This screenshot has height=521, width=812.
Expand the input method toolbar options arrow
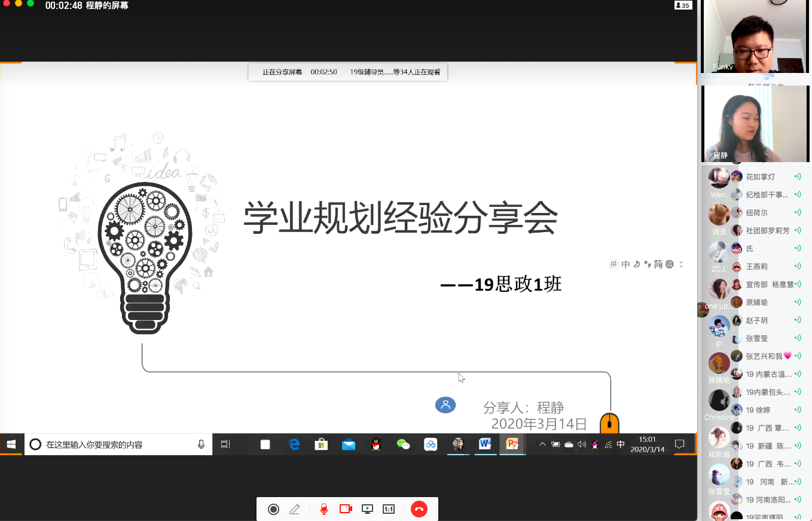[x=680, y=264]
